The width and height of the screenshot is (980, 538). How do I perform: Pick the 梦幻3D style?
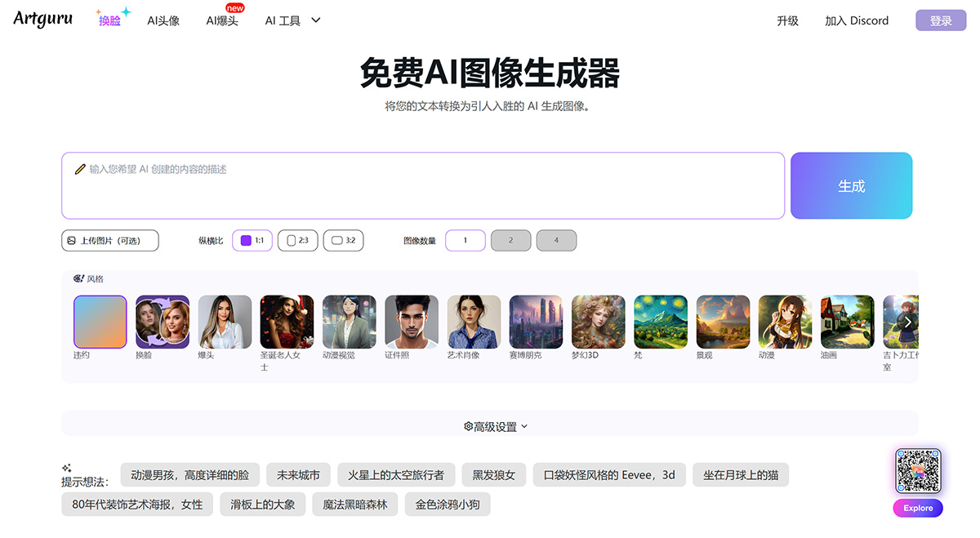pyautogui.click(x=598, y=321)
